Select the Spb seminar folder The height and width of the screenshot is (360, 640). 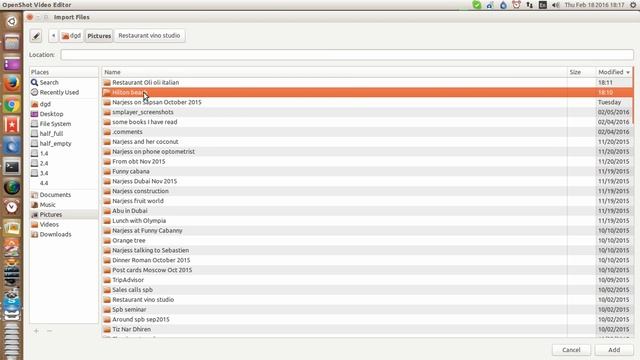tap(367, 309)
